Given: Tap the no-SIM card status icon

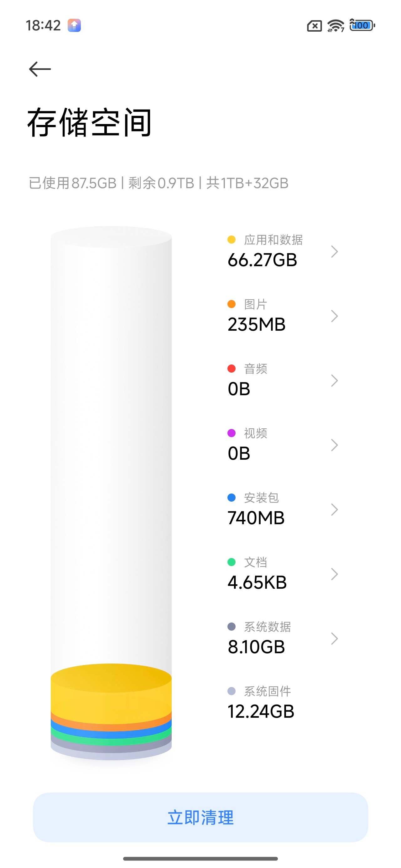Looking at the screenshot, I should pyautogui.click(x=314, y=26).
